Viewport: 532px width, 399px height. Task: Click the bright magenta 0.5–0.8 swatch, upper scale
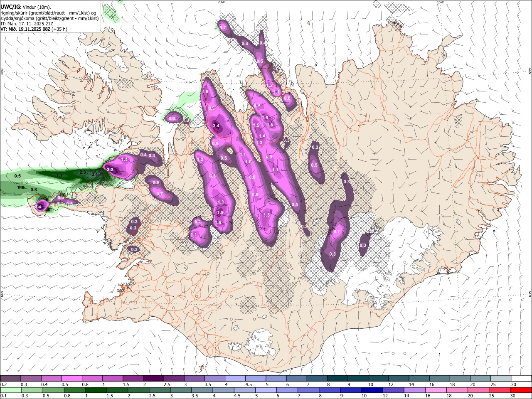[x=71, y=378]
